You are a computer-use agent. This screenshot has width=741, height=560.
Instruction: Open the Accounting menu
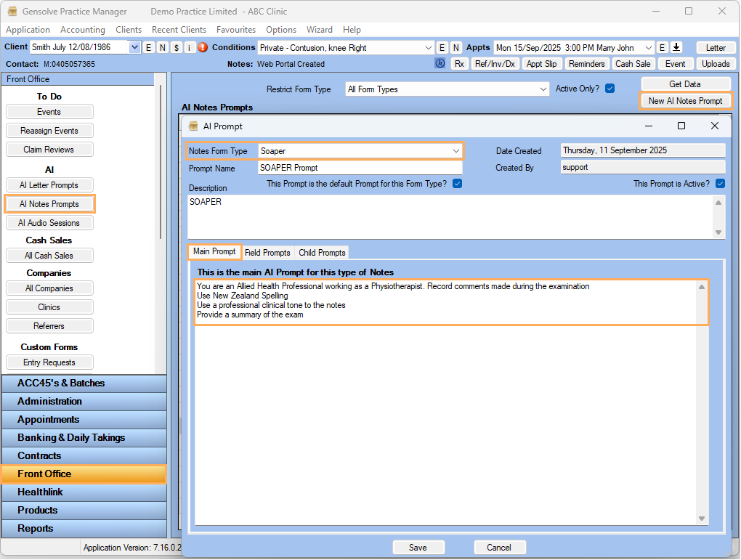(83, 30)
